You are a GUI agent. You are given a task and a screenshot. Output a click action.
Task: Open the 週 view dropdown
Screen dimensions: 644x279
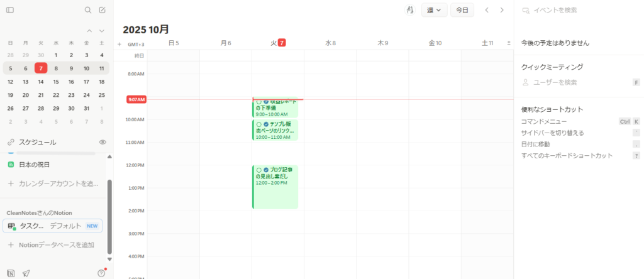click(x=433, y=10)
